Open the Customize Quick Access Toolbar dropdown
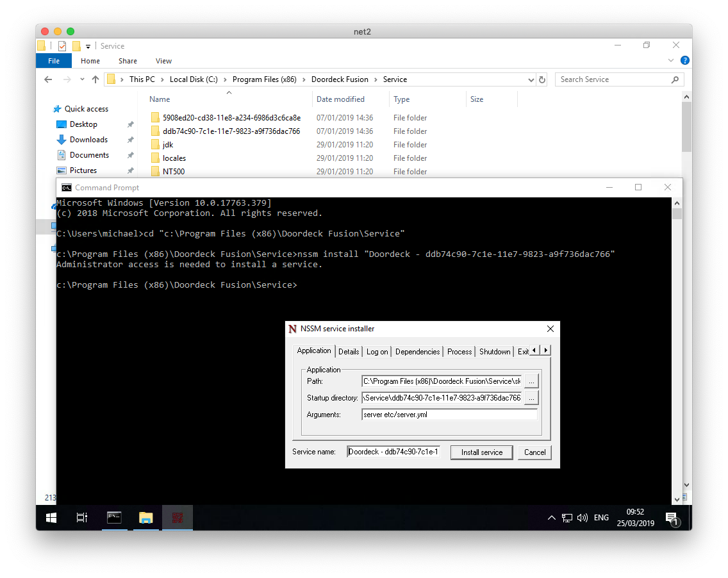 click(x=88, y=45)
